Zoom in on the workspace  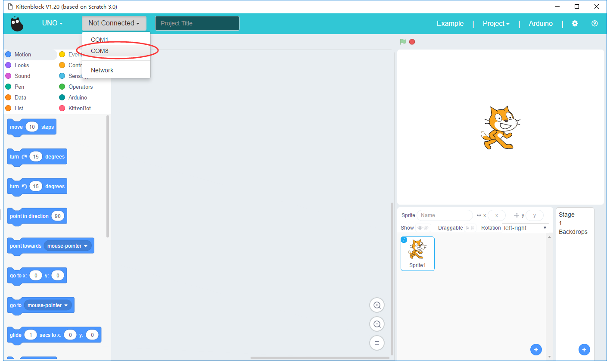click(x=377, y=305)
